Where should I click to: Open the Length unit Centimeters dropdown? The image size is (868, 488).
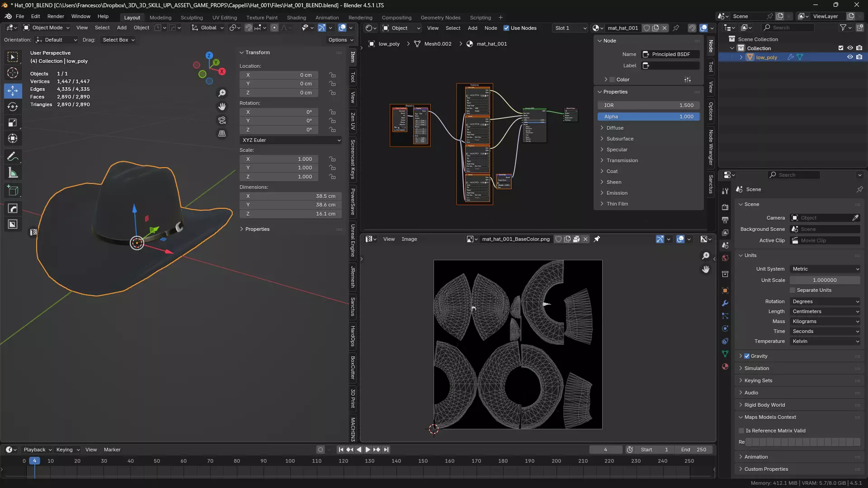[825, 311]
